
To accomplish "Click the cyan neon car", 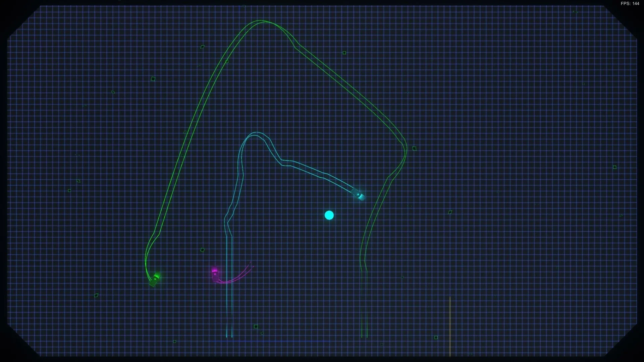I will [x=358, y=194].
